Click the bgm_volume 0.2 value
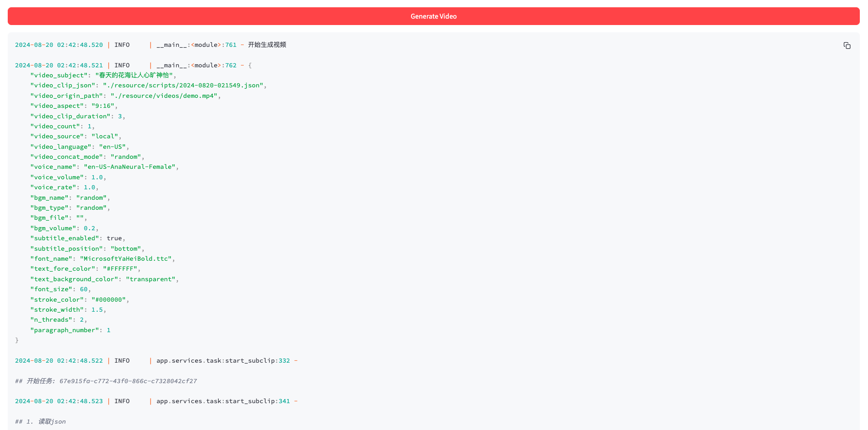Viewport: 868px width, 430px height. point(90,228)
